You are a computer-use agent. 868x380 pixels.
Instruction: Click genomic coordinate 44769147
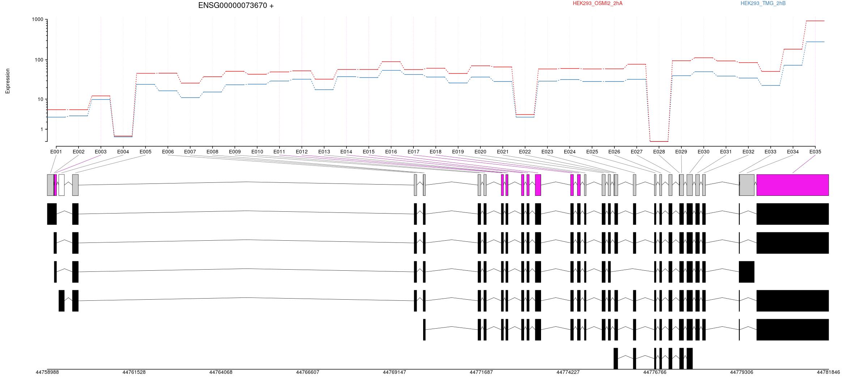point(395,372)
